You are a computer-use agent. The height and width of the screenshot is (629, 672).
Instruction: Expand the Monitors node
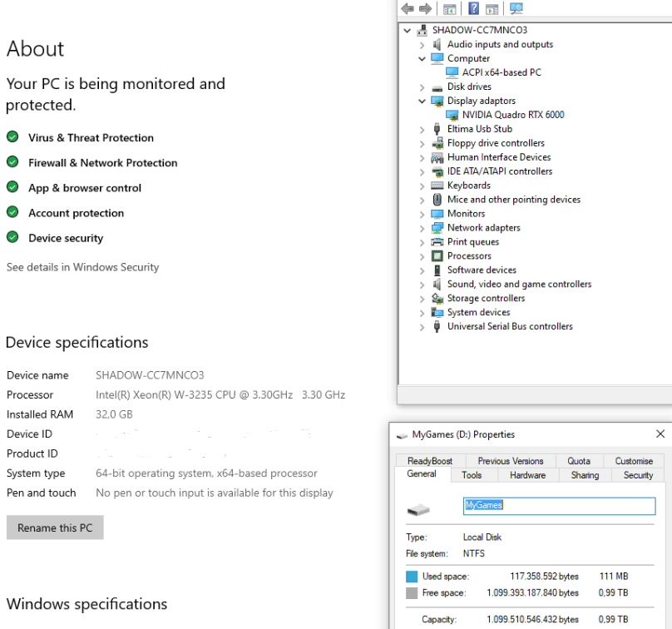pyautogui.click(x=422, y=214)
